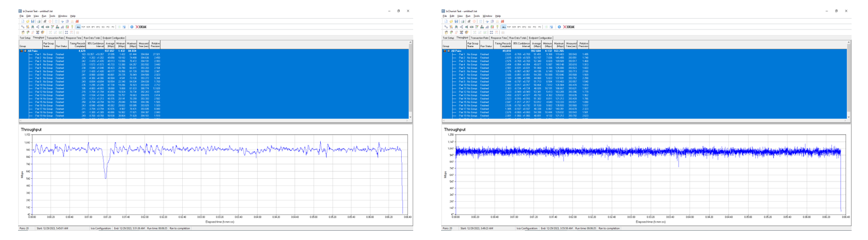The width and height of the screenshot is (868, 240).
Task: Select Pair 1 row in left window
Action: click(x=213, y=55)
